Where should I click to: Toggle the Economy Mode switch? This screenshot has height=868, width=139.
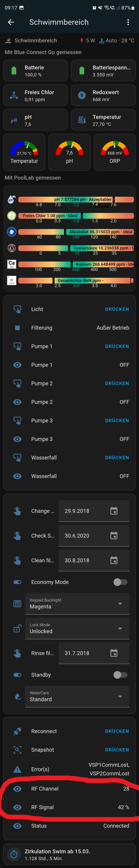coord(120,582)
